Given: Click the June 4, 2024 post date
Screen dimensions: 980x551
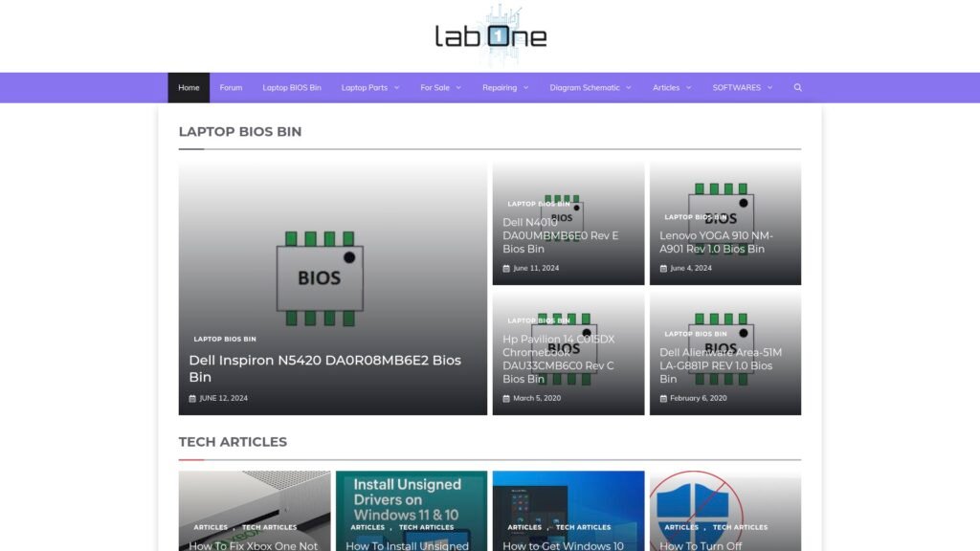Looking at the screenshot, I should click(x=691, y=268).
